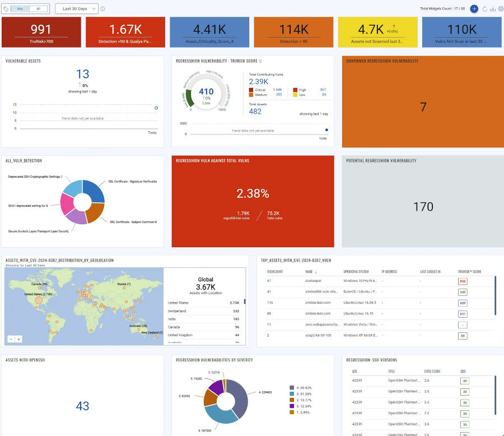
Task: Click VULNCOUNT column header
Action: [275, 272]
